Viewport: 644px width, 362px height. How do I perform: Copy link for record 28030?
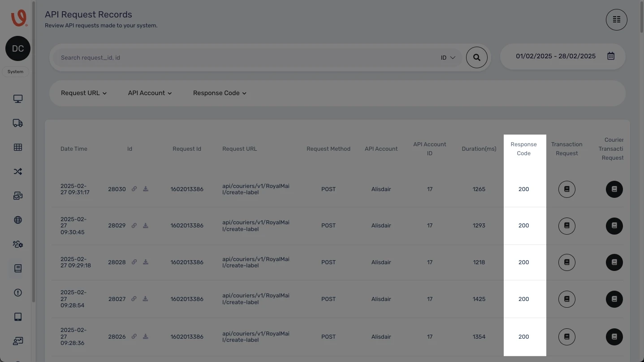click(134, 189)
